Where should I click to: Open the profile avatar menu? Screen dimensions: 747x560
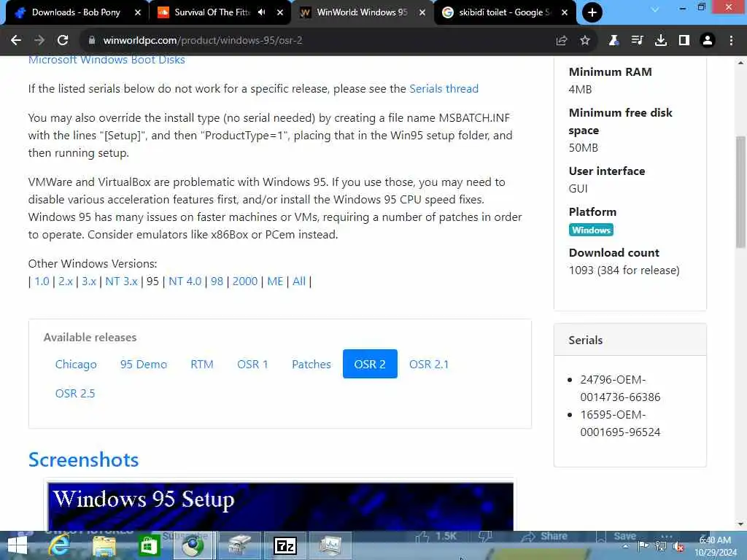(708, 41)
